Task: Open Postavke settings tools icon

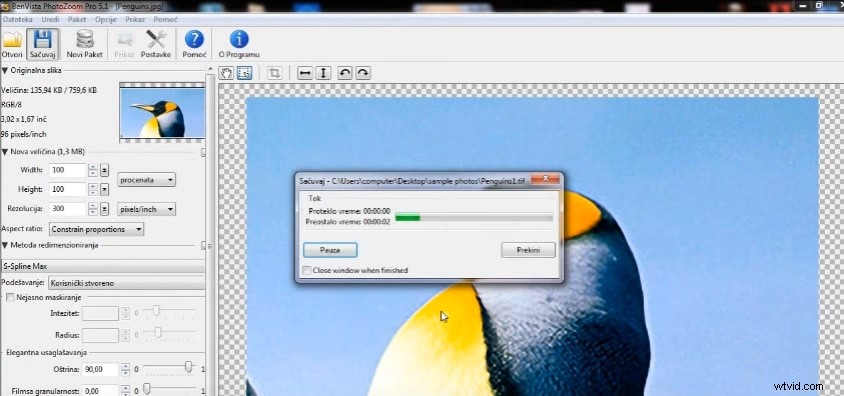Action: (x=156, y=45)
